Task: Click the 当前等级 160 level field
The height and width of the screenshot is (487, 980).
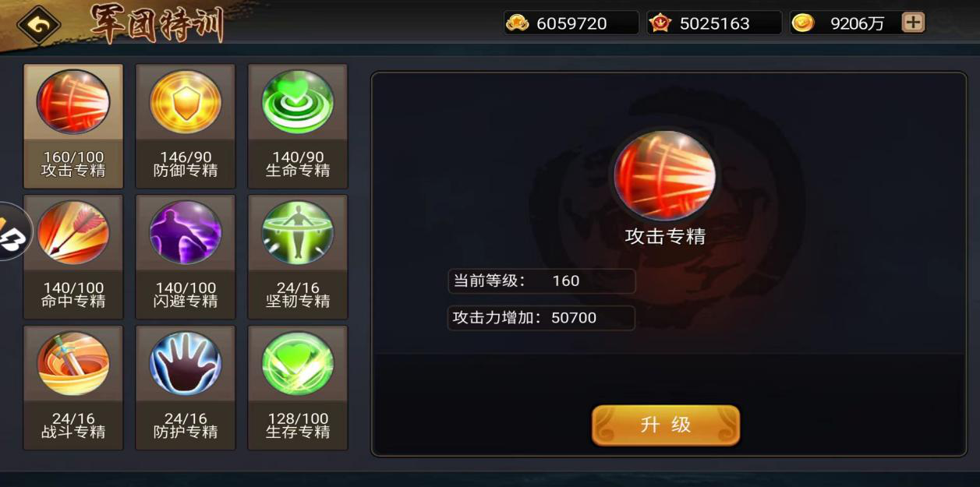Action: click(x=542, y=281)
